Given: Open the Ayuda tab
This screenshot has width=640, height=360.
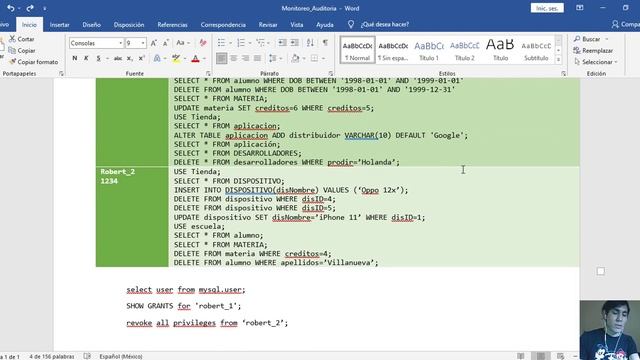Looking at the screenshot, I should [x=324, y=25].
